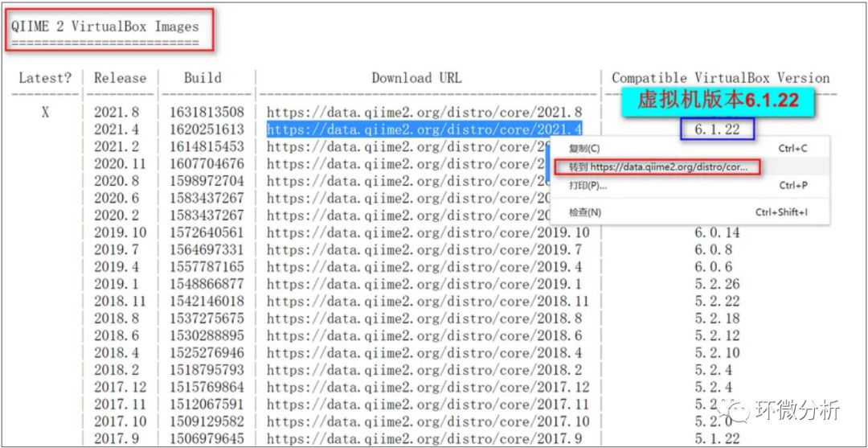Click the highlighted URL ending in core/2021.4
This screenshot has height=448, width=868.
tap(424, 129)
